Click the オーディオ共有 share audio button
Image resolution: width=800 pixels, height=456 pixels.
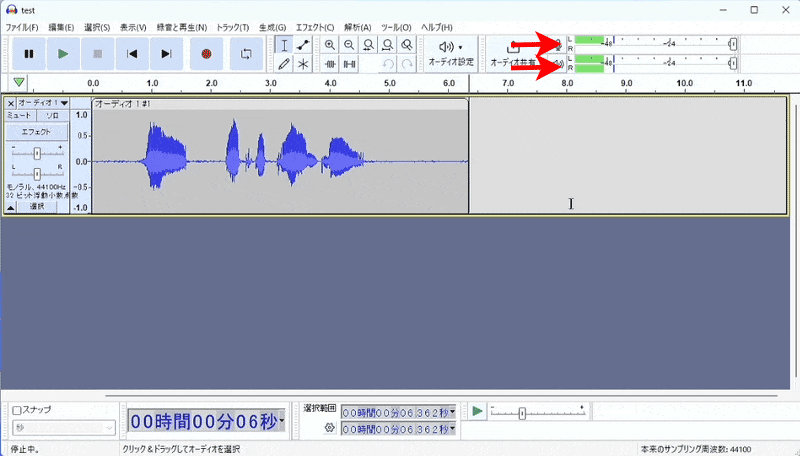point(513,54)
